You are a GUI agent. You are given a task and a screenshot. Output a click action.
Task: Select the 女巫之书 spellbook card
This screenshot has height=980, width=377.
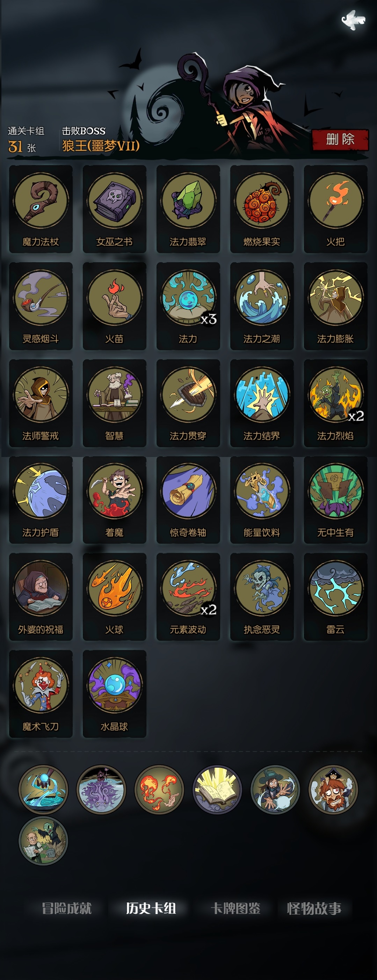point(114,209)
